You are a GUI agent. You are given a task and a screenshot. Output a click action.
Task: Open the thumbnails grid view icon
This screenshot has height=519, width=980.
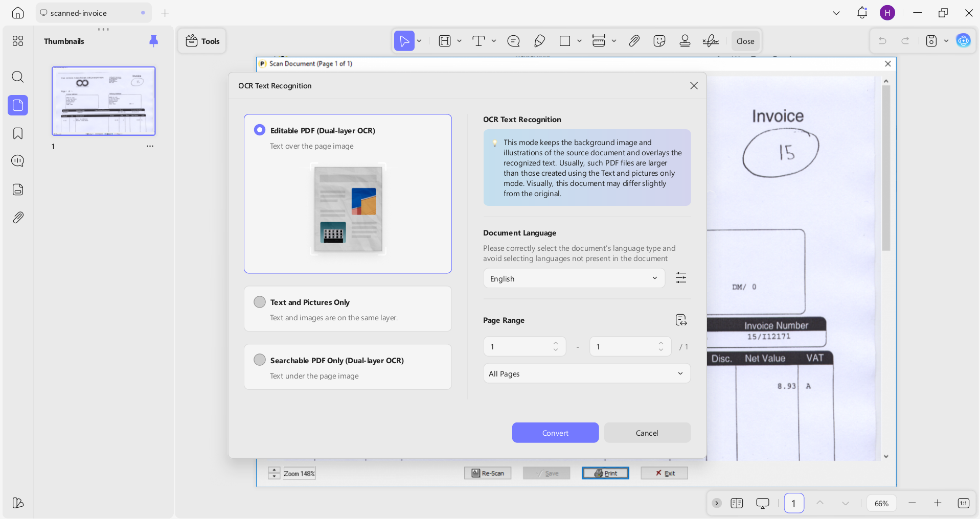point(18,41)
